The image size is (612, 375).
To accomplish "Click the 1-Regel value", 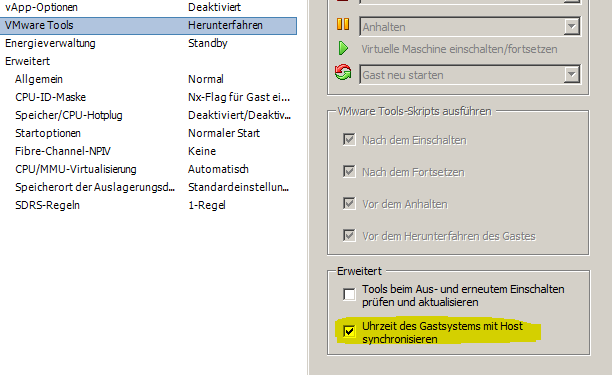I will [x=206, y=205].
